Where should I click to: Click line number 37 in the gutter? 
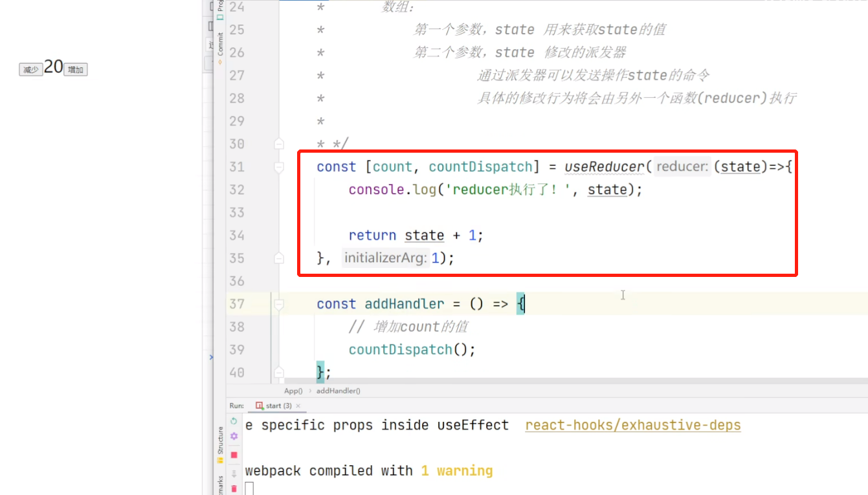coord(237,304)
